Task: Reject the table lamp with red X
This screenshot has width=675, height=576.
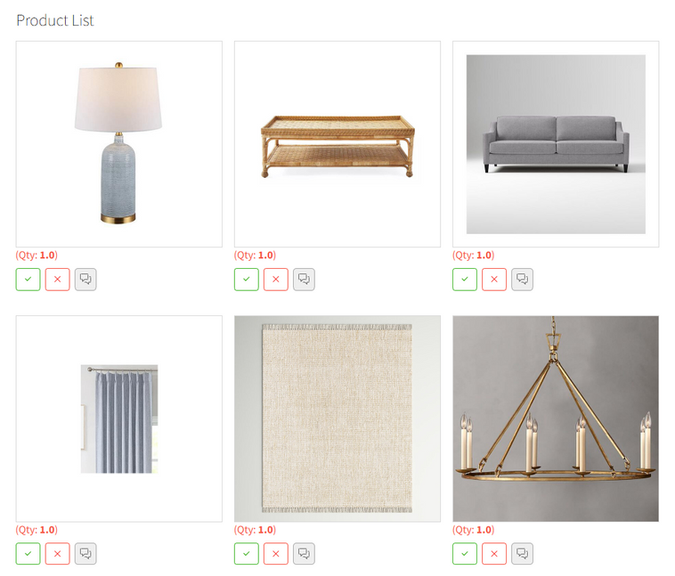Action: [x=57, y=279]
